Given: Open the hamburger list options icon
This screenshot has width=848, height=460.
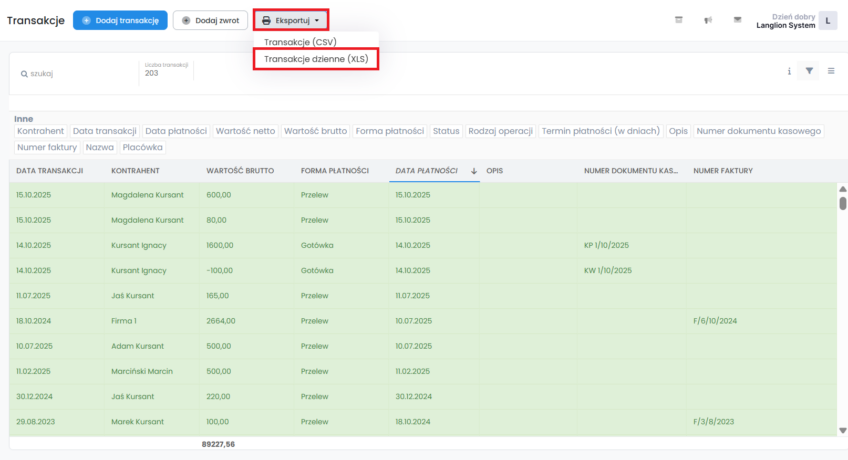Looking at the screenshot, I should tap(831, 72).
